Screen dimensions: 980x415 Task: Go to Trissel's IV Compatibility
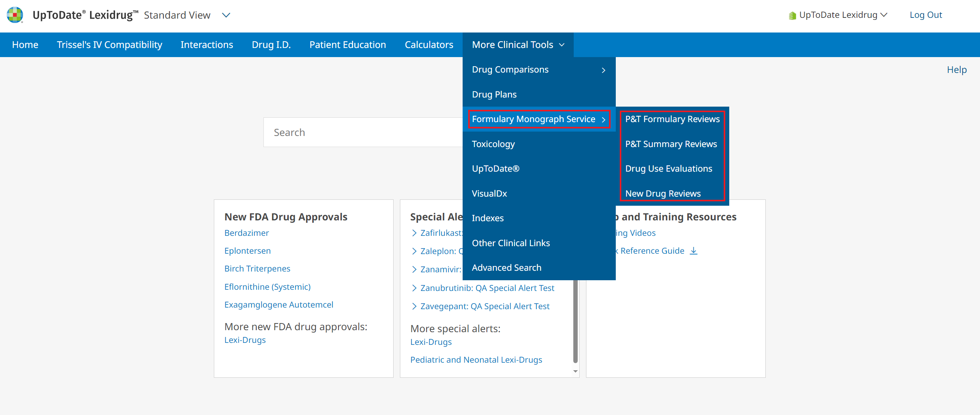[110, 45]
